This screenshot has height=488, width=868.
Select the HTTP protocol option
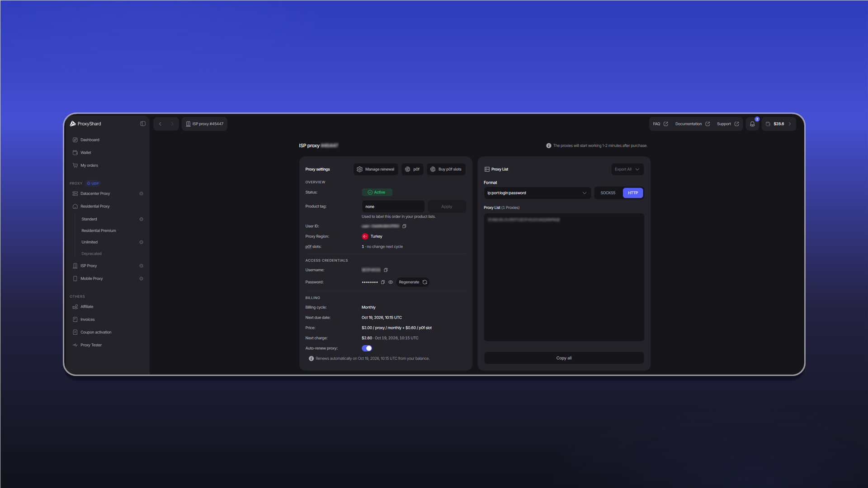click(x=633, y=193)
